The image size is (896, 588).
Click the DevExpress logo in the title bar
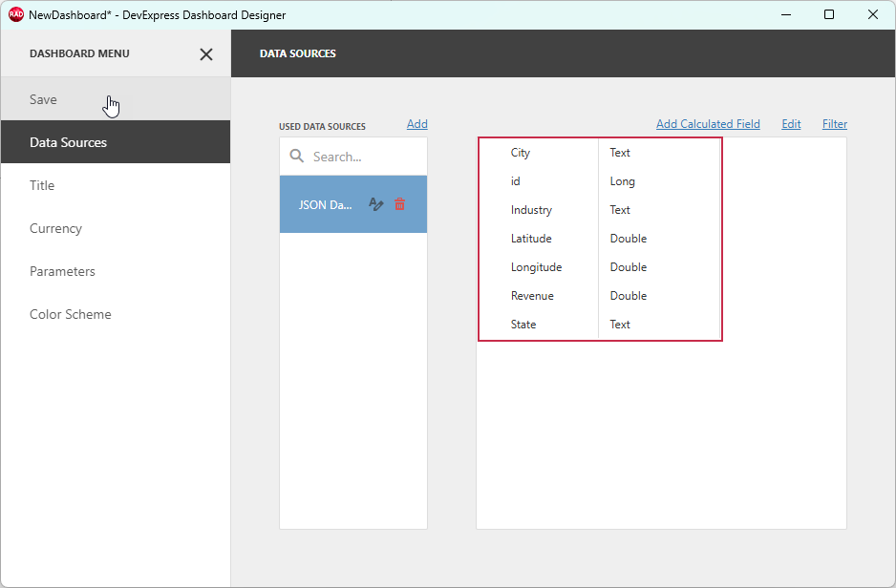tap(13, 14)
